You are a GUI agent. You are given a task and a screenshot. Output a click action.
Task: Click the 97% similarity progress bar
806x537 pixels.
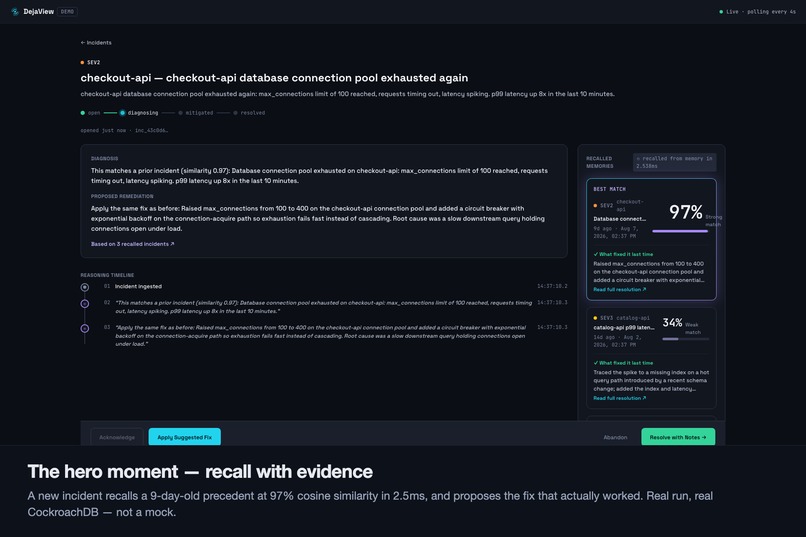680,231
